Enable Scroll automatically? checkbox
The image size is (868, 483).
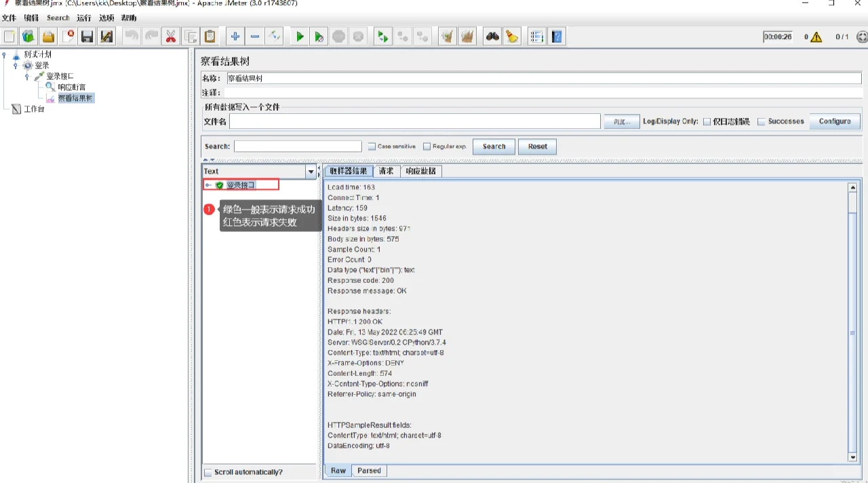[208, 472]
